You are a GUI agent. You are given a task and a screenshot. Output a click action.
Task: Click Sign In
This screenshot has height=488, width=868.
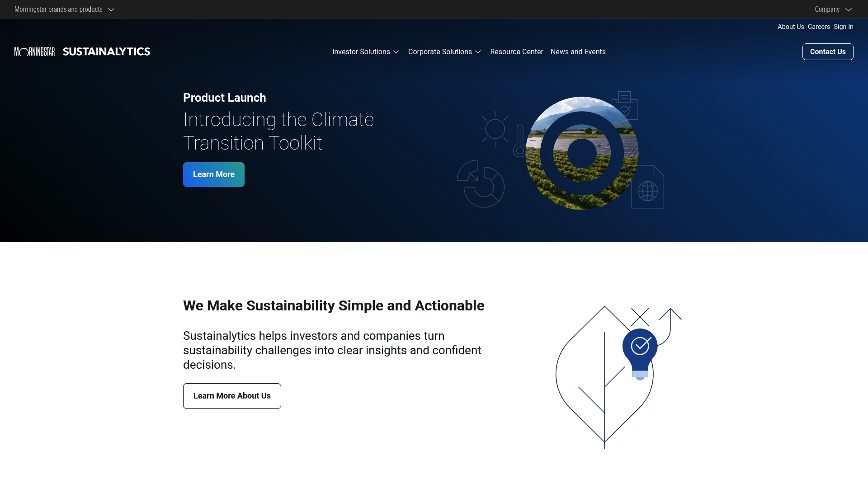(844, 27)
